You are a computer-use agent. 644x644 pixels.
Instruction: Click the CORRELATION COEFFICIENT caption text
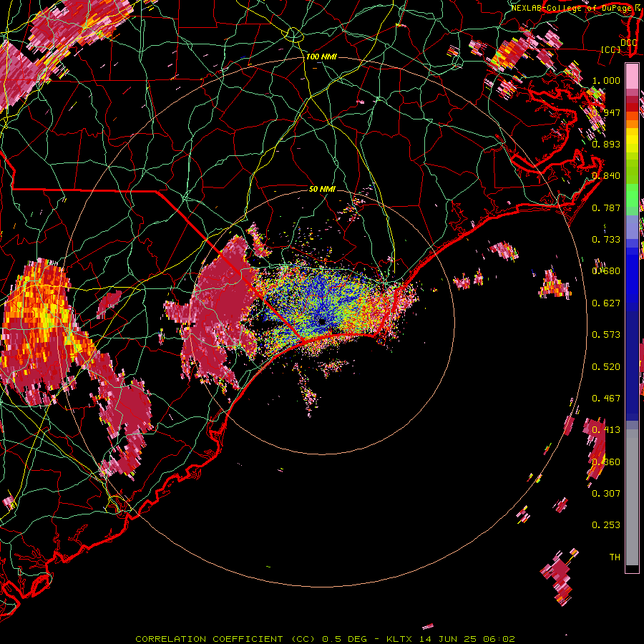click(x=209, y=639)
